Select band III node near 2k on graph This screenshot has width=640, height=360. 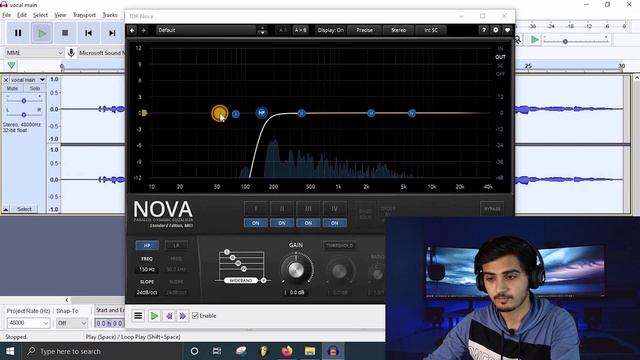(x=371, y=113)
